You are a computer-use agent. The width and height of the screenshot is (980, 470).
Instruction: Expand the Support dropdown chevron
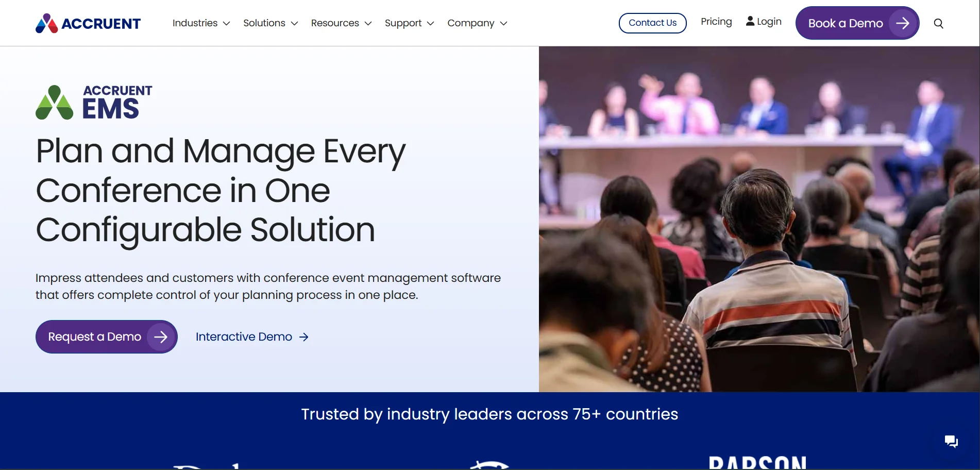click(x=430, y=23)
